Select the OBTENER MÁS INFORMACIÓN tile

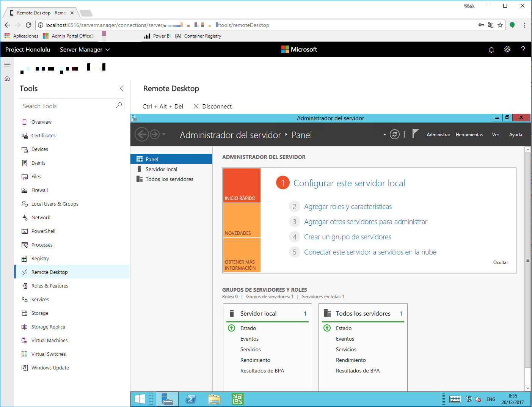pyautogui.click(x=242, y=255)
